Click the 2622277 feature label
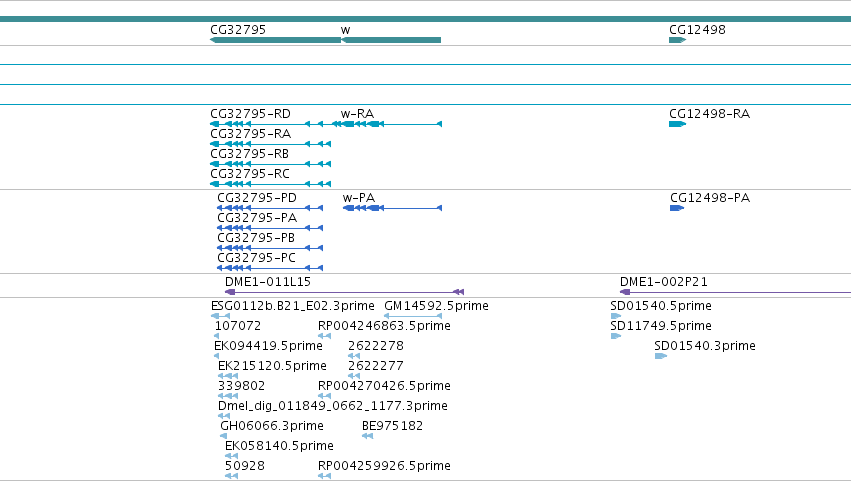Image resolution: width=851 pixels, height=481 pixels. coord(376,366)
